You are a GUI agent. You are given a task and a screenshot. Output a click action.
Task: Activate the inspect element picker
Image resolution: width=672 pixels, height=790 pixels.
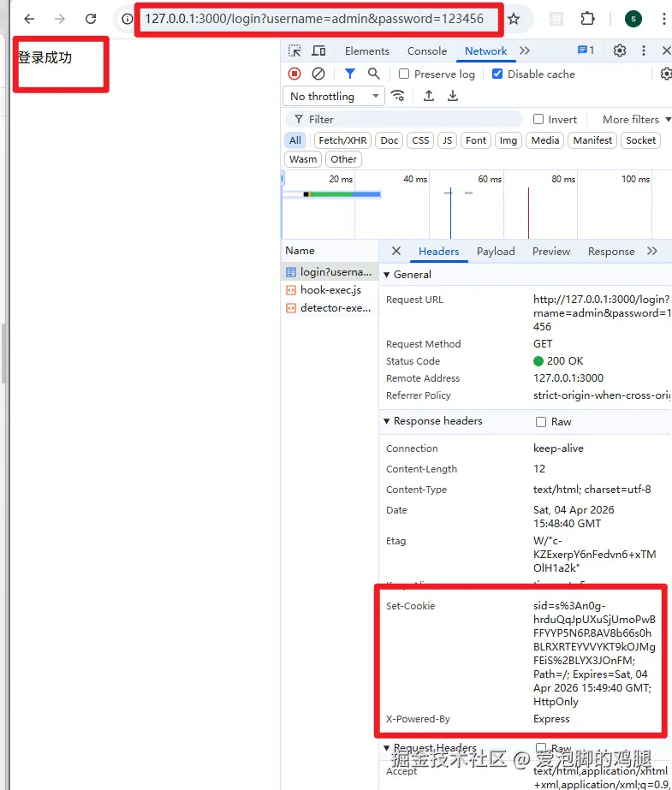(294, 50)
